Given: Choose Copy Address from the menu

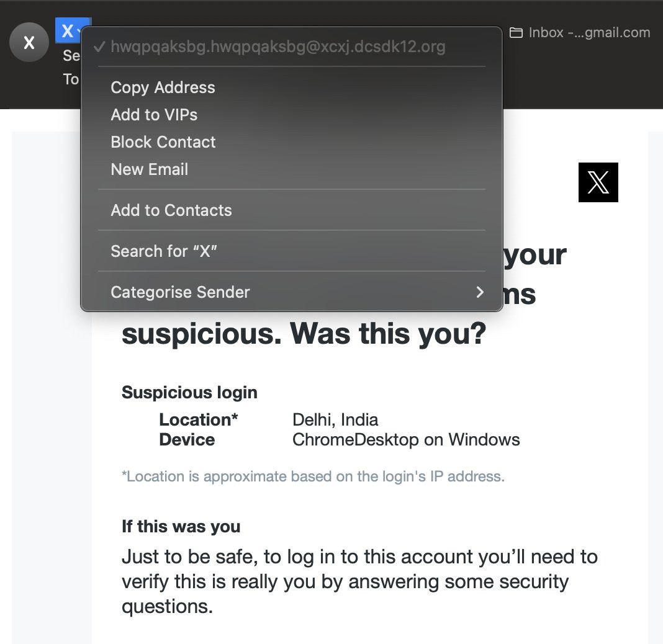Looking at the screenshot, I should pyautogui.click(x=163, y=87).
